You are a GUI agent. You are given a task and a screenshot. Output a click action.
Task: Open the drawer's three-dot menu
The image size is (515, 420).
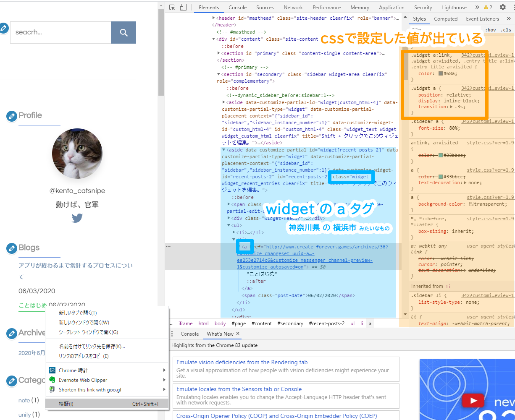[x=172, y=334]
